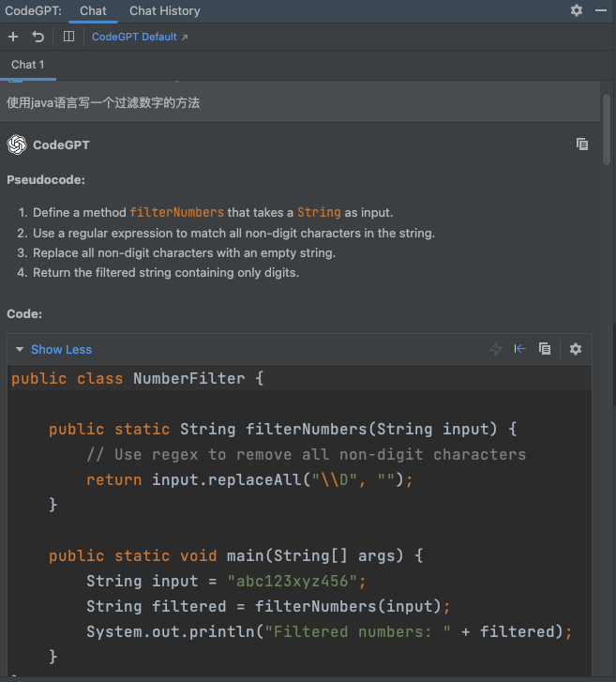The image size is (616, 682).
Task: Click the return input.replaceAll line
Action: pos(249,479)
